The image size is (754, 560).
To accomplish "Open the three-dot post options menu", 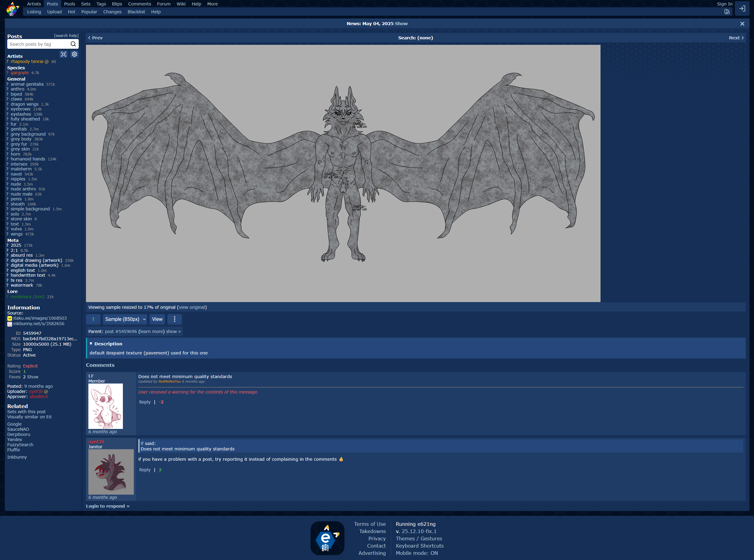I will [175, 319].
